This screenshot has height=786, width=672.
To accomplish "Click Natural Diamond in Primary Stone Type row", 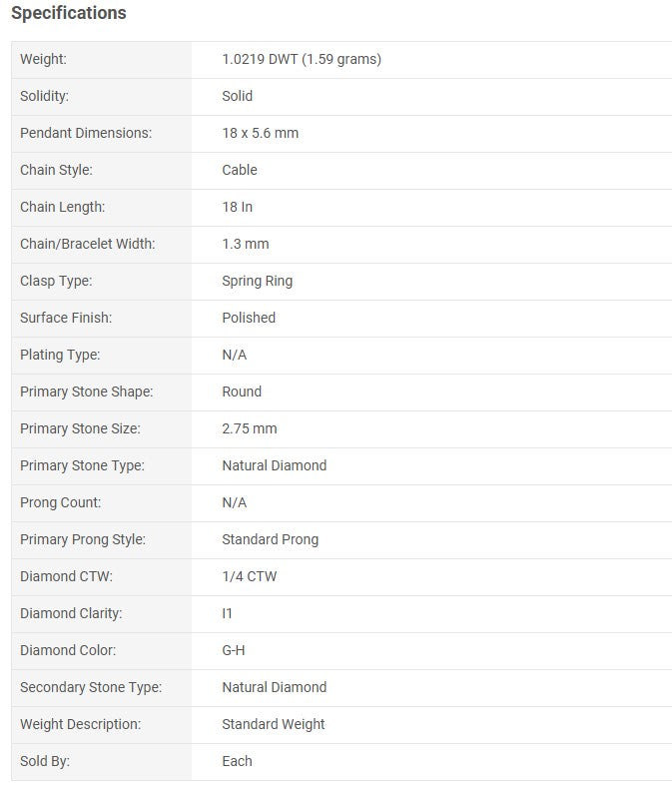I will (x=275, y=465).
